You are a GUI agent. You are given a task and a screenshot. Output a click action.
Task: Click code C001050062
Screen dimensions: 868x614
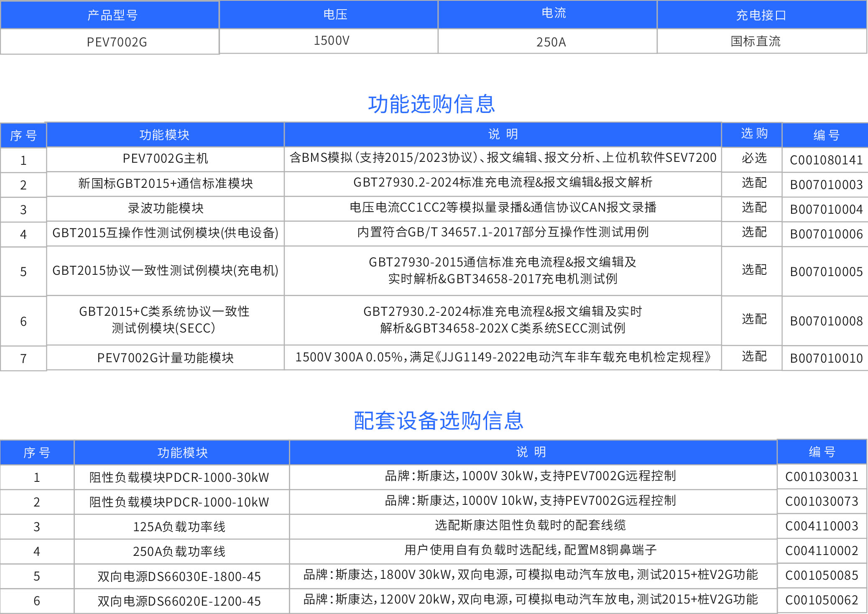[x=821, y=600]
